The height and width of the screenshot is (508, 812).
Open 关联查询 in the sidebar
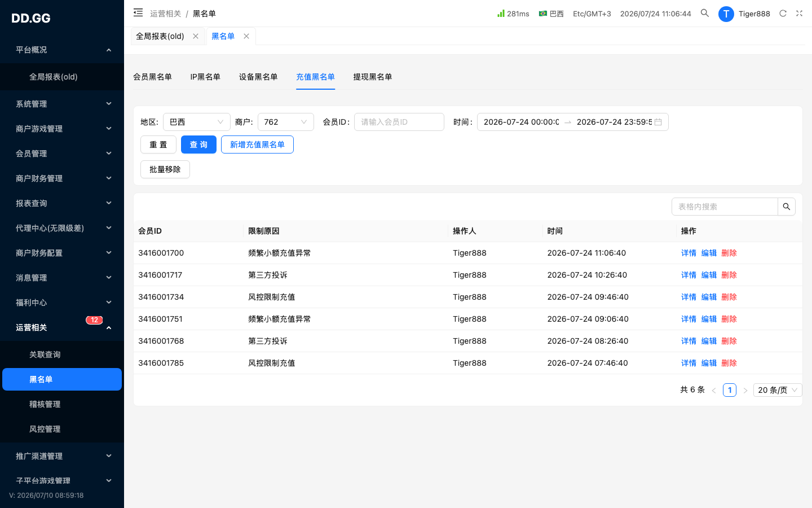point(62,354)
